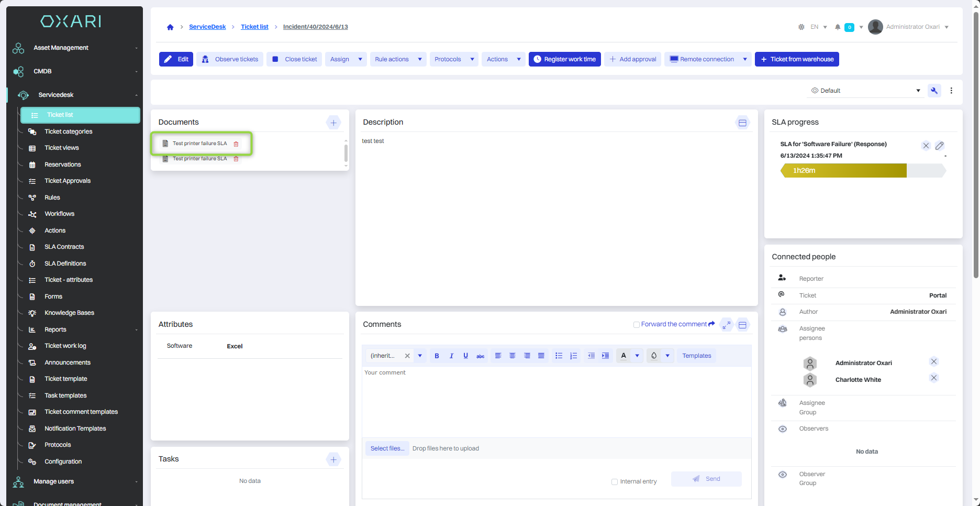Viewport: 980px width, 506px height.
Task: Expand the comments editor to fullscreen
Action: [726, 325]
